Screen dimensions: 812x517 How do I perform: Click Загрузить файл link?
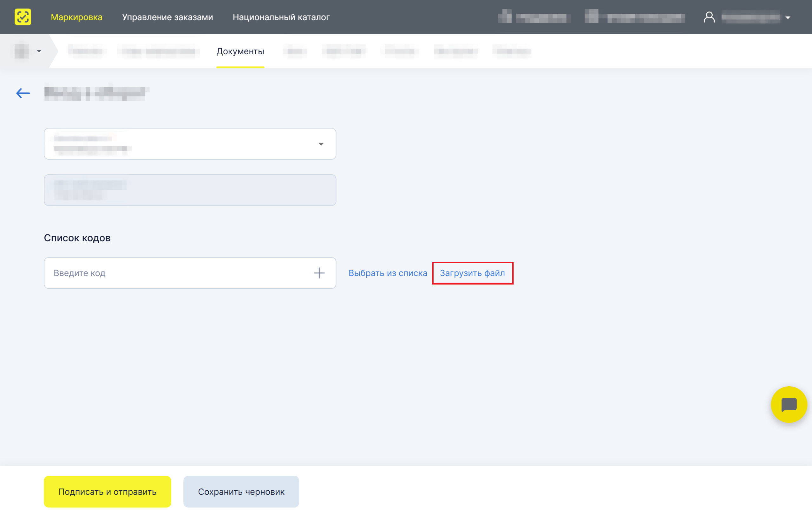pyautogui.click(x=472, y=273)
